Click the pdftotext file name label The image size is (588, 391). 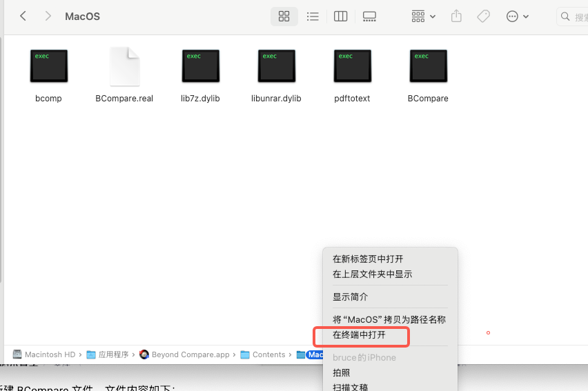tap(352, 98)
